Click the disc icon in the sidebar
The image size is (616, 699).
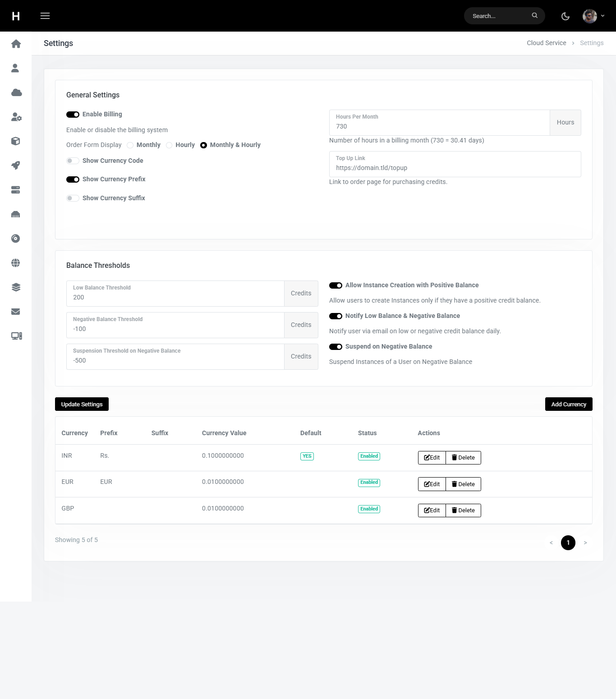click(x=16, y=239)
